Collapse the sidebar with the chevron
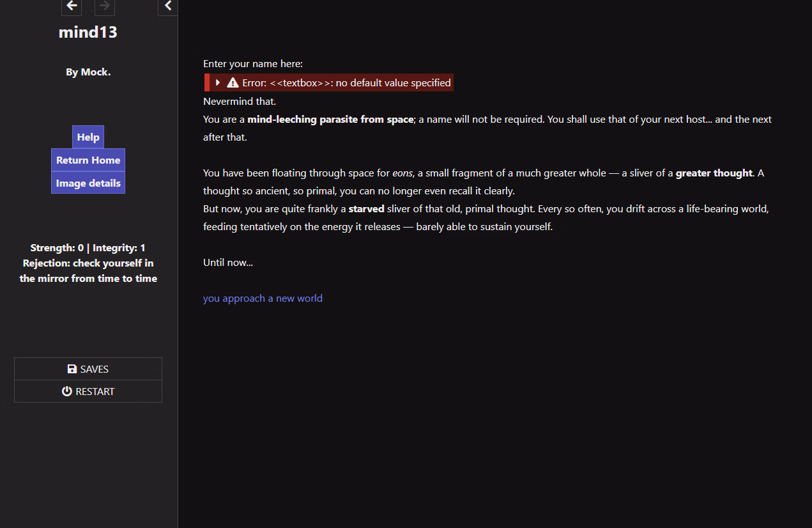 [168, 6]
